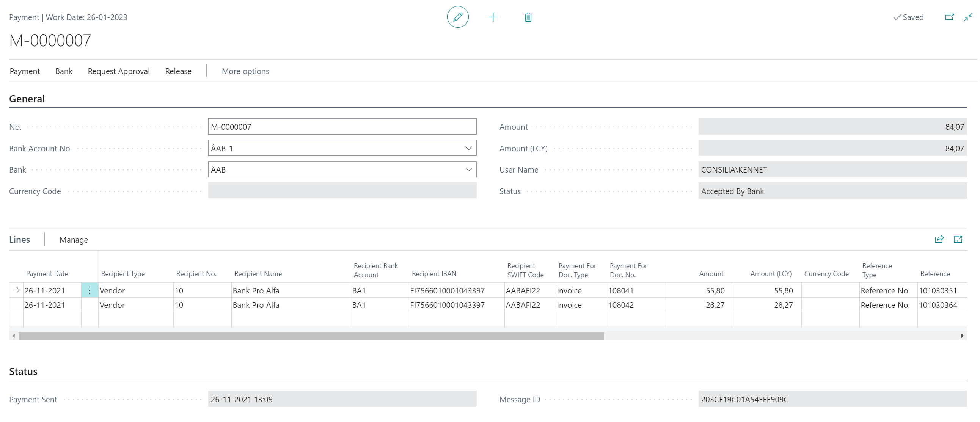
Task: Click the Recipient SWIFT Code column header
Action: [525, 270]
